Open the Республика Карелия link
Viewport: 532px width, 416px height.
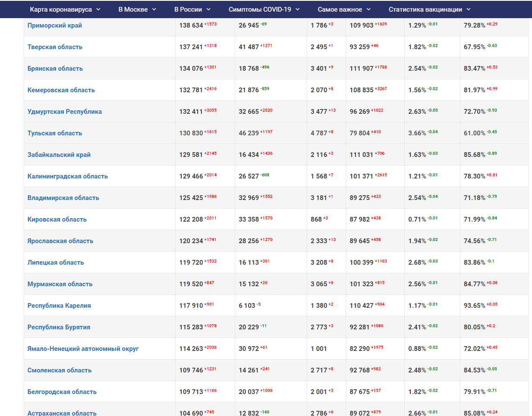point(59,306)
